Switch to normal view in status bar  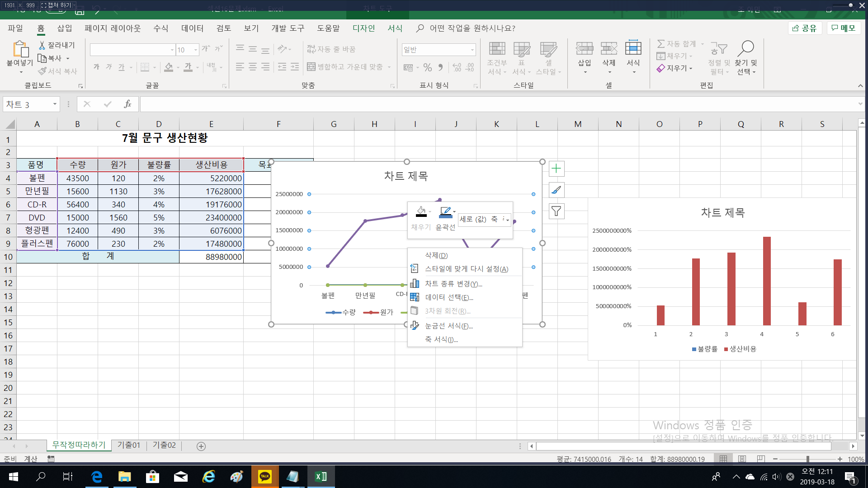pyautogui.click(x=723, y=459)
